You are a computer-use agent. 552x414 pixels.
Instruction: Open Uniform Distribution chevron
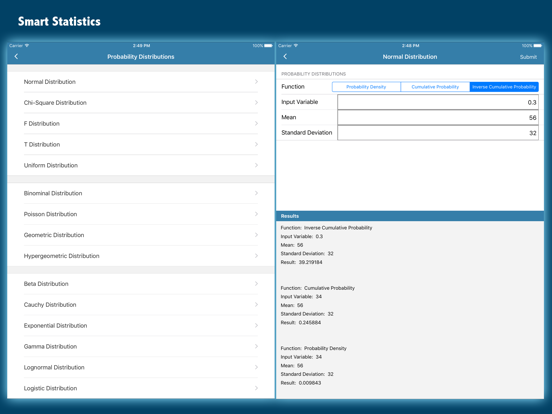point(256,165)
